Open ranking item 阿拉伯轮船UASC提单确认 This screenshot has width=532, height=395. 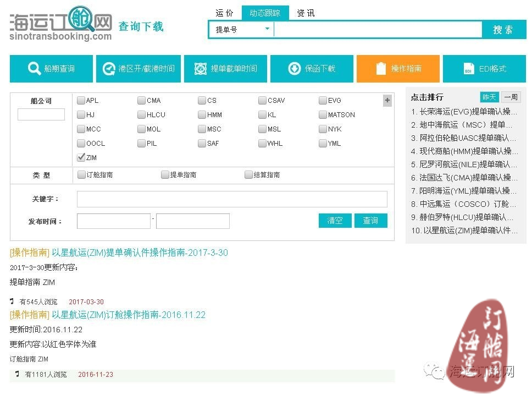[x=463, y=138]
